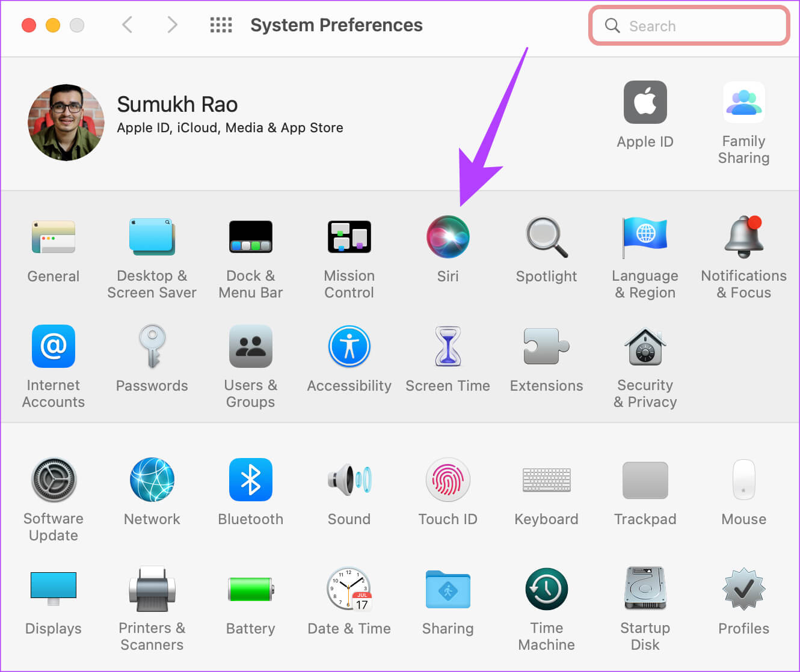The height and width of the screenshot is (672, 800).
Task: Open Startup Disk preferences
Action: pyautogui.click(x=645, y=589)
